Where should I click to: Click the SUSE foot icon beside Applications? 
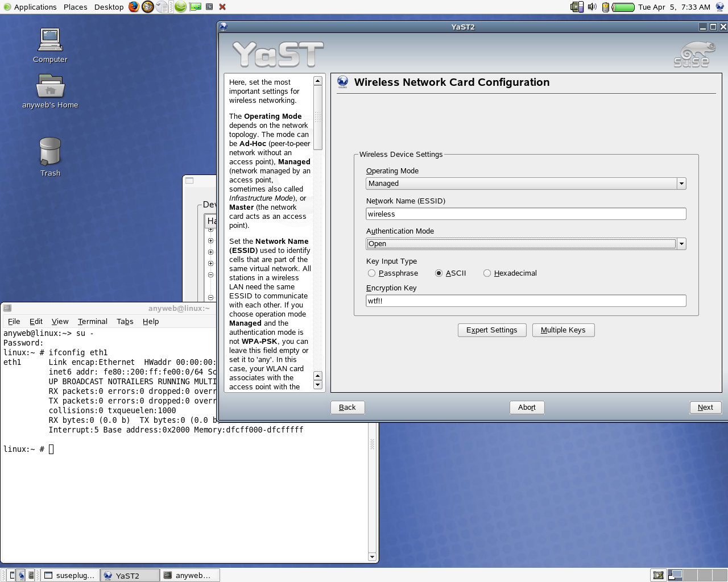pyautogui.click(x=7, y=7)
